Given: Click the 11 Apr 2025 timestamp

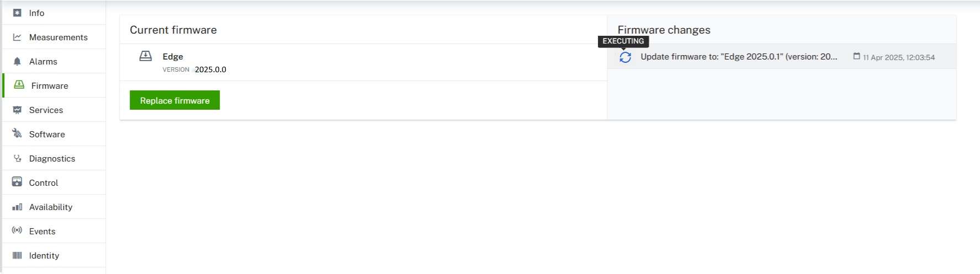Looking at the screenshot, I should [x=898, y=57].
